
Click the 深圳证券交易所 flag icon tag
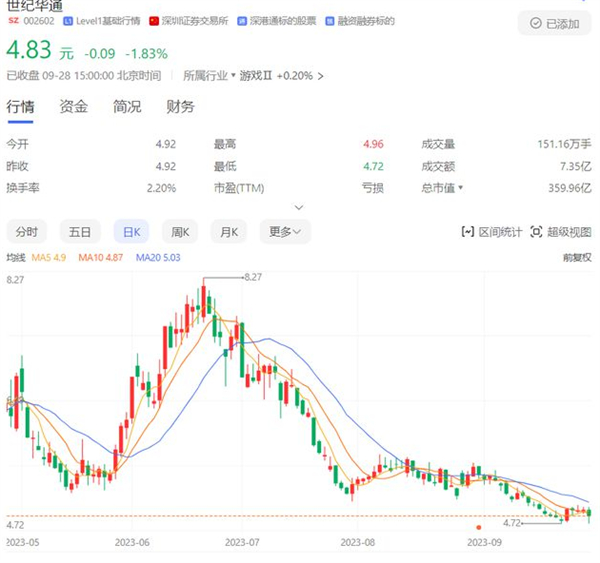pos(154,21)
